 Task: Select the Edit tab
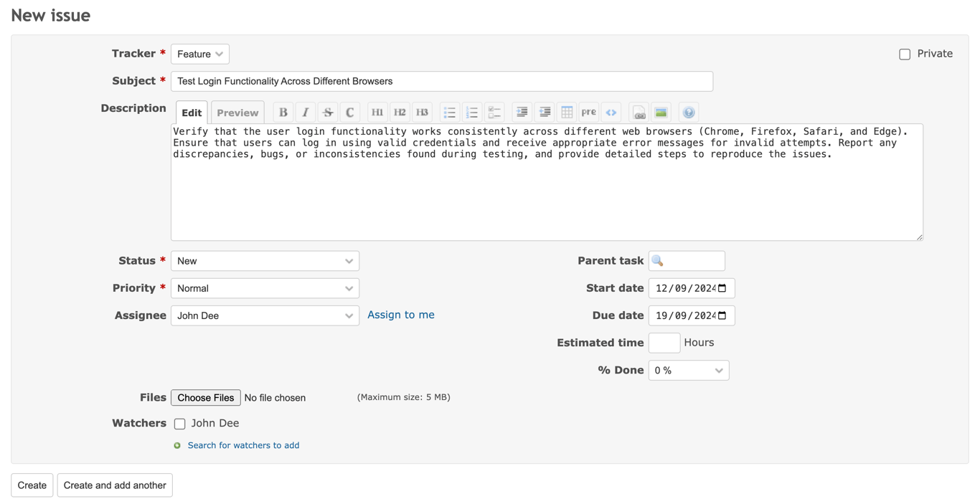[x=191, y=112]
